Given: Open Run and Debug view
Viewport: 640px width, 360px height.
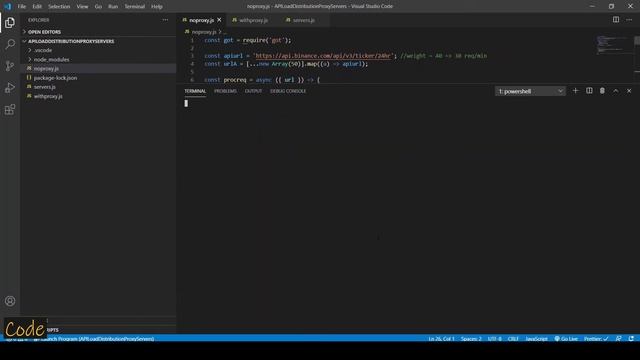Looking at the screenshot, I should click(x=10, y=87).
